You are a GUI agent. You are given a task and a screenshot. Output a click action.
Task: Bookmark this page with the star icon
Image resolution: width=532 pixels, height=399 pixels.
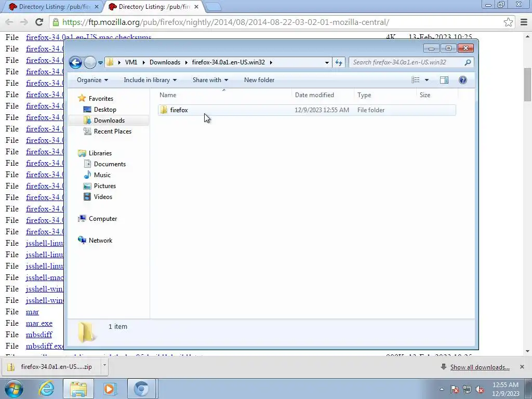(x=508, y=22)
